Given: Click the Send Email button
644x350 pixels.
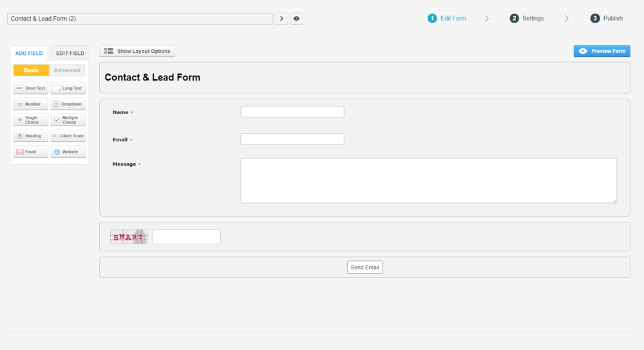Looking at the screenshot, I should pos(365,267).
